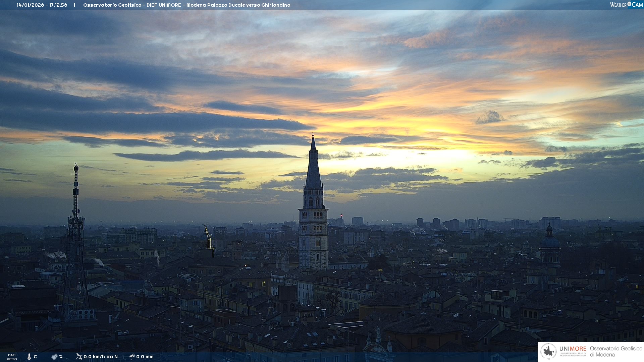This screenshot has width=644, height=362.
Task: Click the wind speed reading 0.0 km/h da N
Action: 101,357
